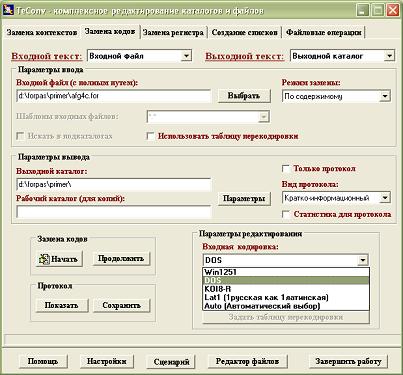403x375 pixels.
Task: Expand the Вид протокола dropdown
Action: coord(385,198)
